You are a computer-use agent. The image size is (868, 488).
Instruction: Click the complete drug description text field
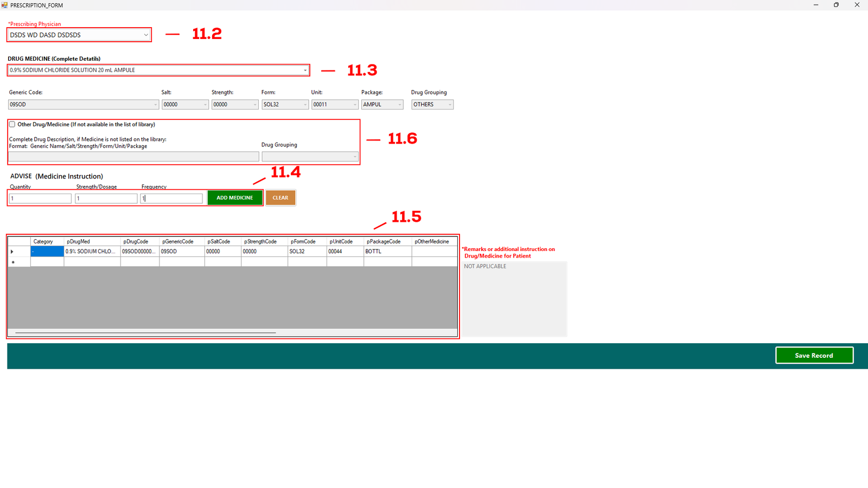click(x=133, y=157)
